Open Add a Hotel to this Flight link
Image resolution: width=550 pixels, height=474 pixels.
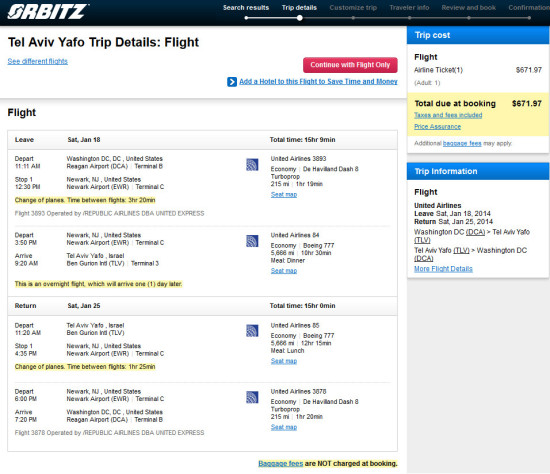pyautogui.click(x=318, y=82)
